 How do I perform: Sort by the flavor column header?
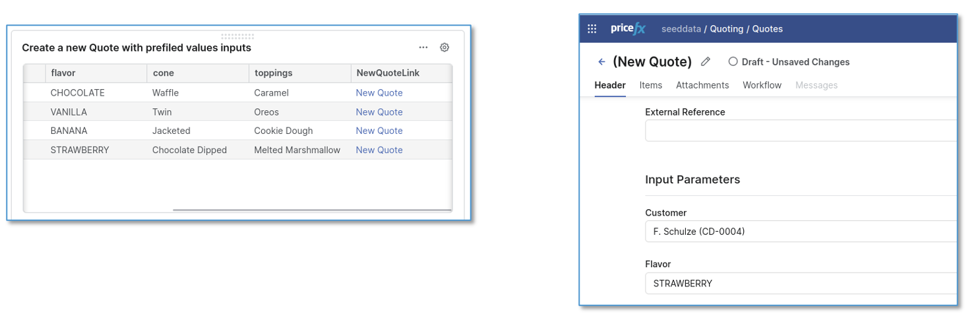63,73
